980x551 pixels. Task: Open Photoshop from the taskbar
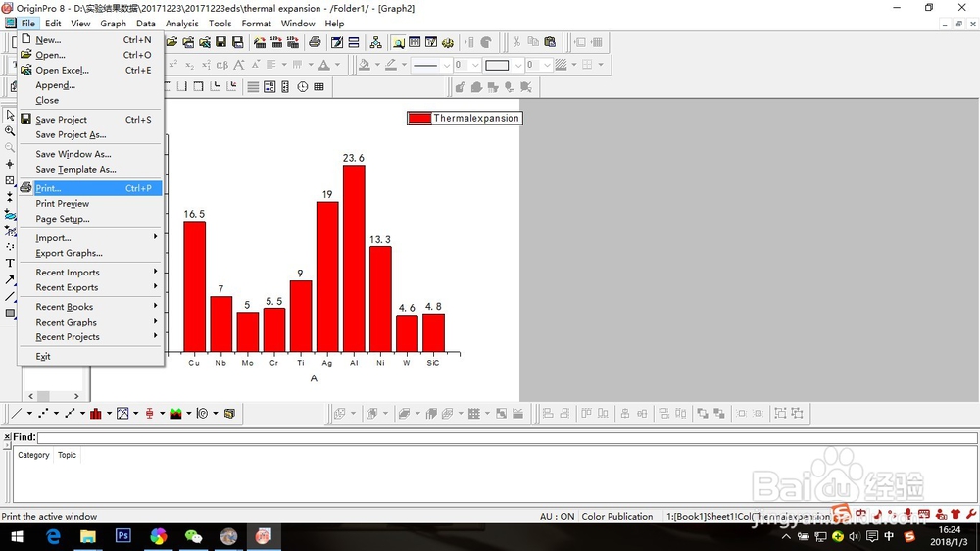[x=123, y=536]
